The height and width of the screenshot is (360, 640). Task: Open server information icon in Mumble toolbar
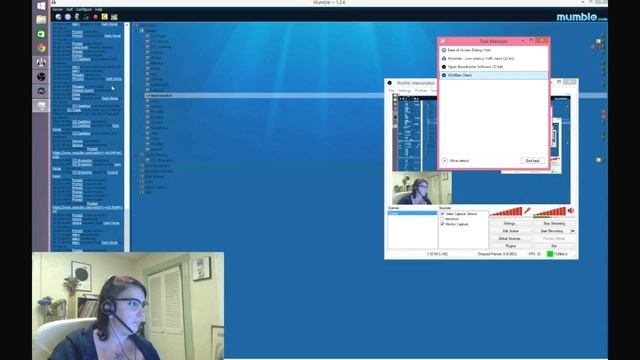(x=68, y=17)
